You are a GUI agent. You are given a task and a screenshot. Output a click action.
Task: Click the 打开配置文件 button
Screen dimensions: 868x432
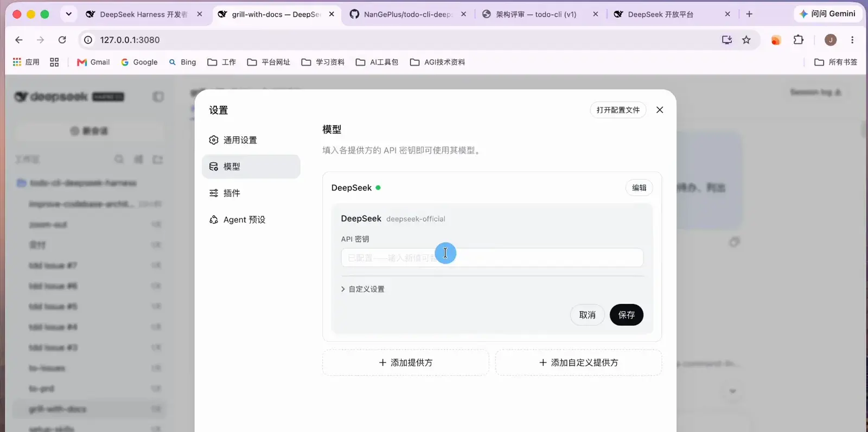tap(618, 110)
